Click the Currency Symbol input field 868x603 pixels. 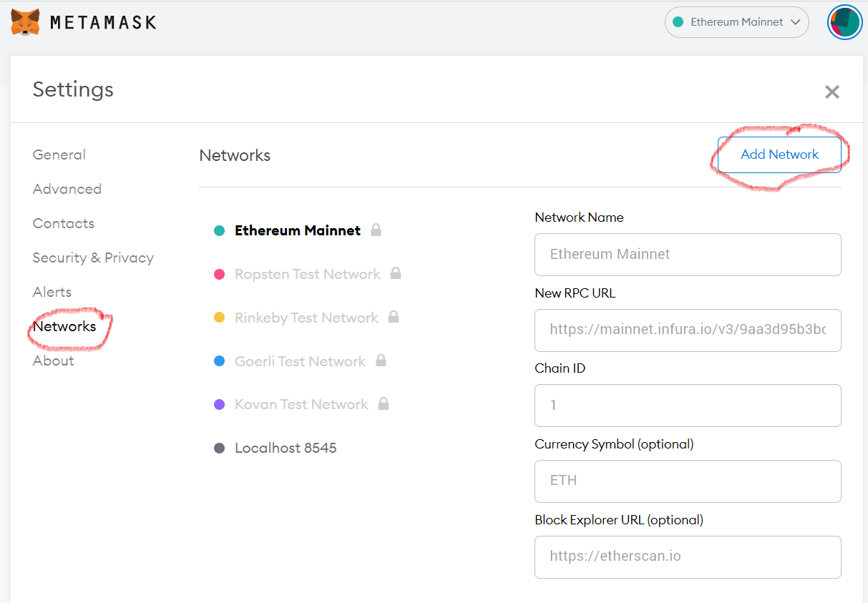[x=688, y=481]
